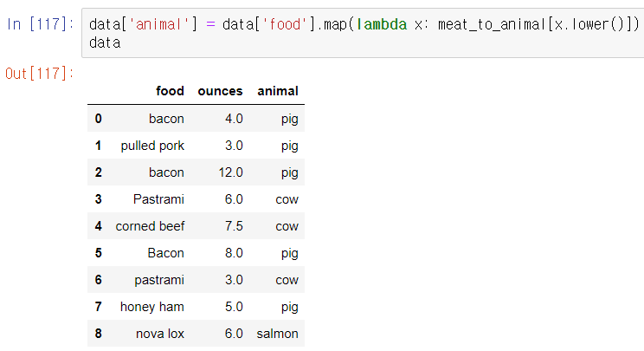Screen dimensions: 644x351
Task: Click the second code line 'data'
Action: tap(105, 42)
